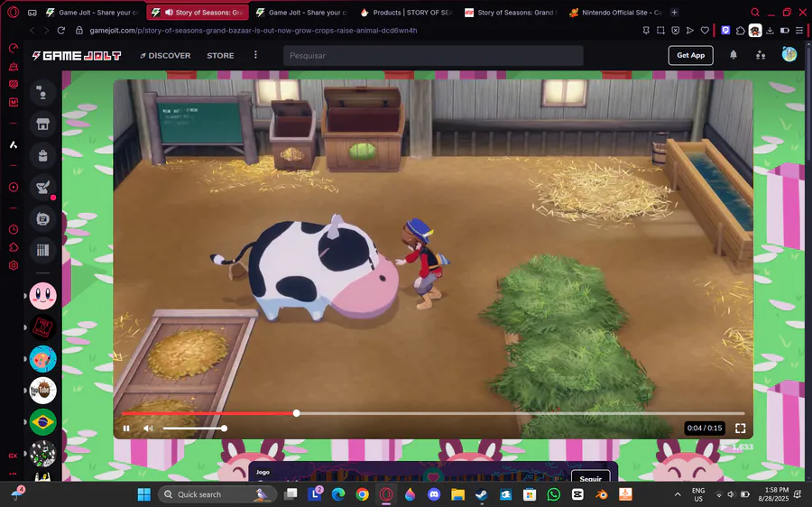Reload the current page
The width and height of the screenshot is (812, 507).
pos(61,31)
